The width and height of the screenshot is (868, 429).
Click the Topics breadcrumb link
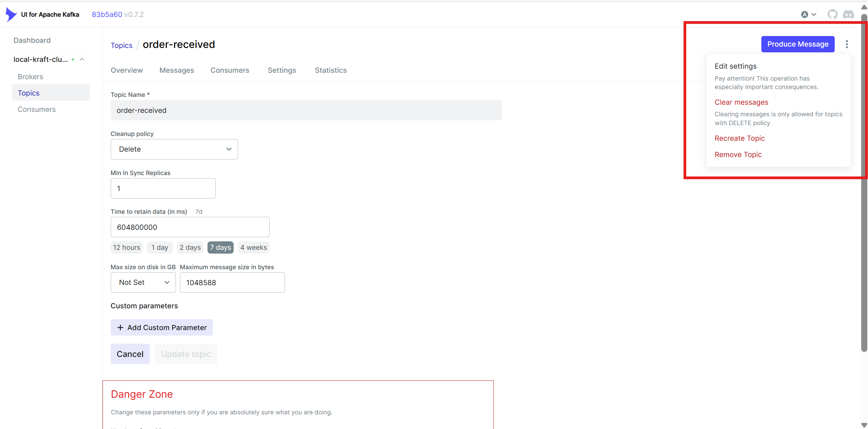(121, 46)
